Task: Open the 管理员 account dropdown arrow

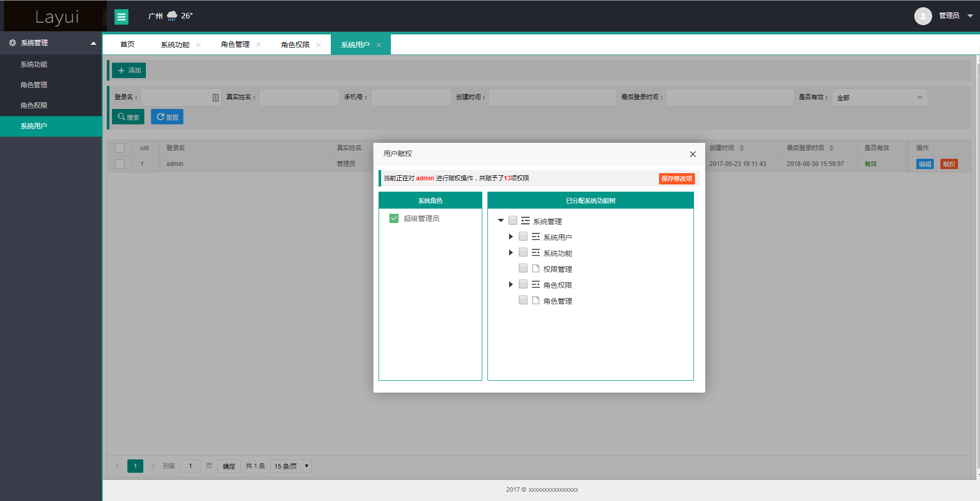Action: 970,16
